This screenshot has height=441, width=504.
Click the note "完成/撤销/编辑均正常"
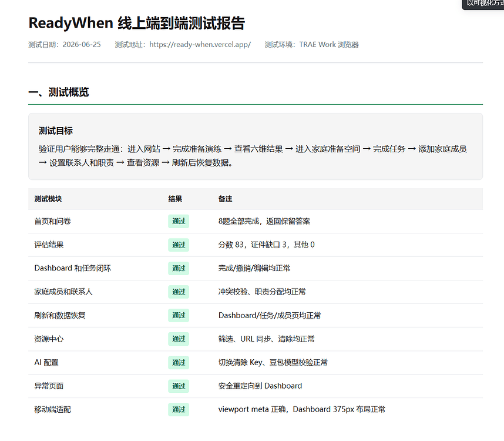click(x=254, y=268)
